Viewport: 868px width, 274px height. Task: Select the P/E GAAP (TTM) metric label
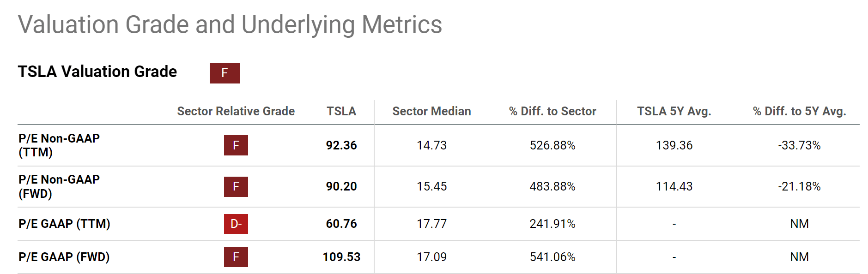tap(64, 224)
